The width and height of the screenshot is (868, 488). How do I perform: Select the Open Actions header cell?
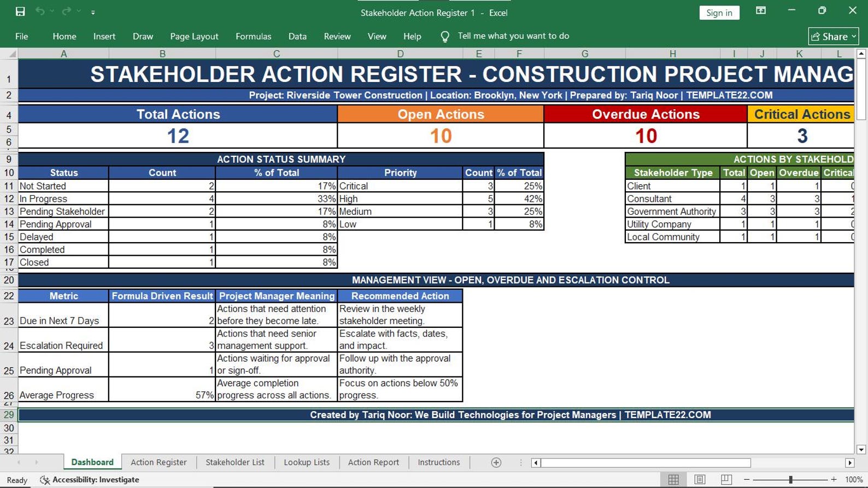441,114
